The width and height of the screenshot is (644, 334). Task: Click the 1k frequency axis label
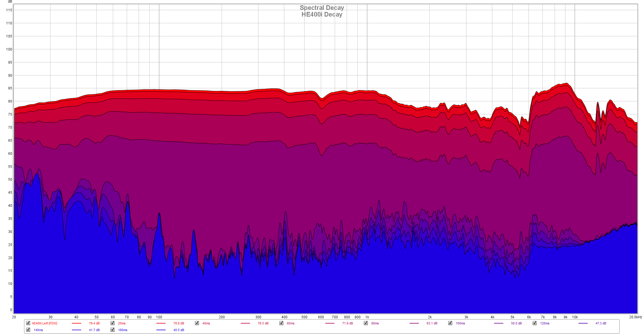coord(367,317)
